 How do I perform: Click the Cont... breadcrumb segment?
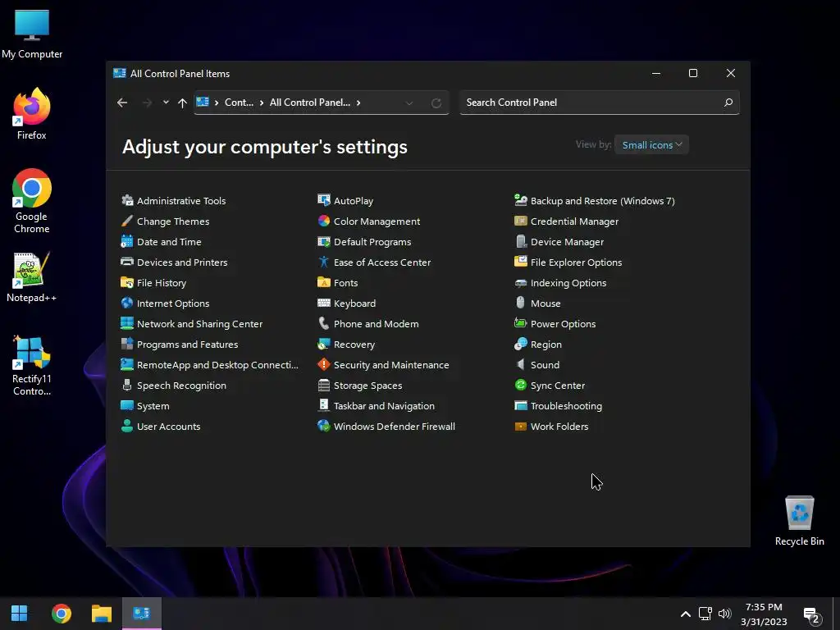point(239,103)
